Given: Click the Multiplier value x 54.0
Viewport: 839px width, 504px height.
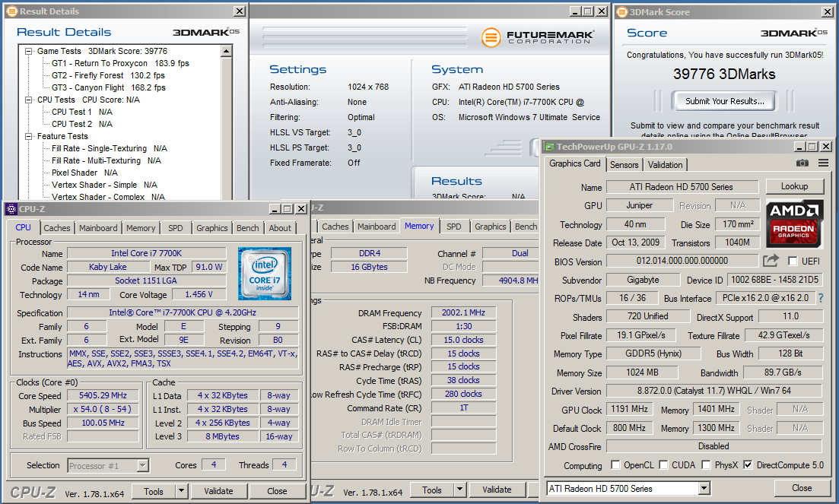Looking at the screenshot, I should [103, 409].
